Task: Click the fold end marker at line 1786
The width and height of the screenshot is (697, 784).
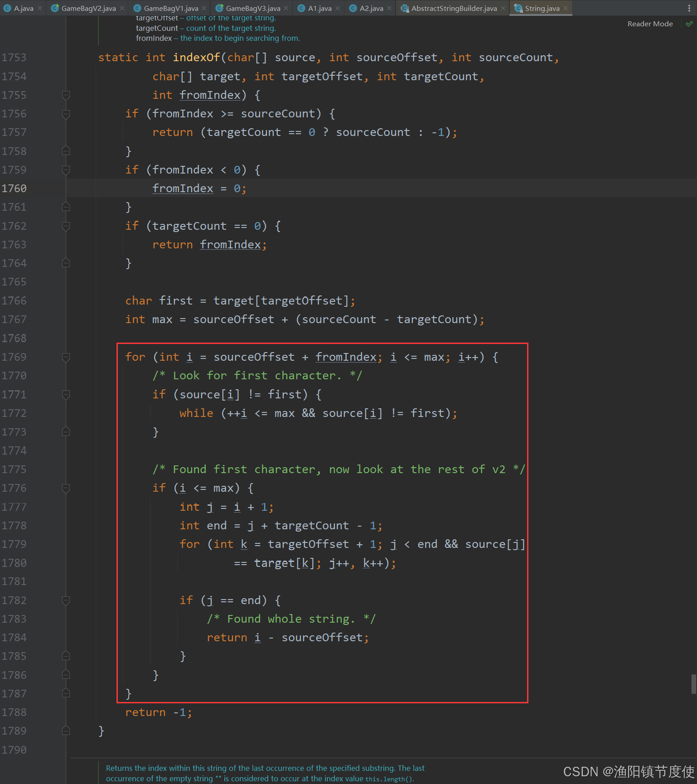Action: coord(66,675)
